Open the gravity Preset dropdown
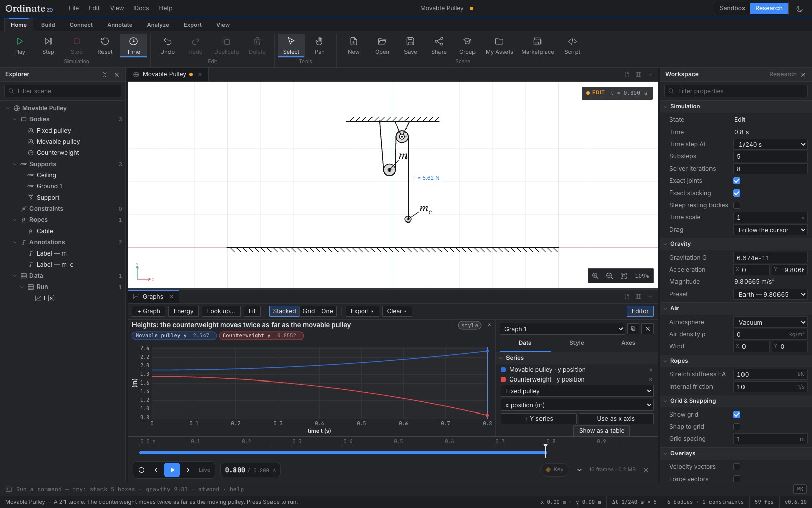Viewport: 812px width, 508px height. point(770,294)
